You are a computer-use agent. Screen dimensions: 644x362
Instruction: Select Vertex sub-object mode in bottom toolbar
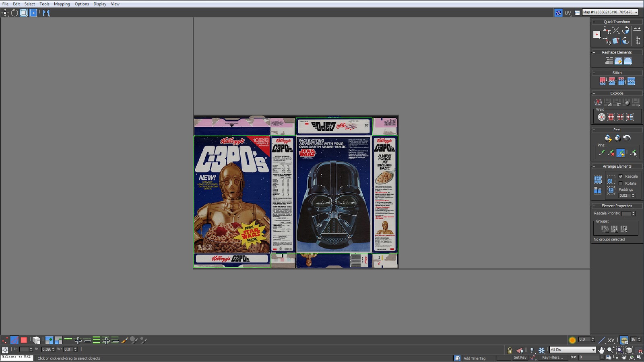(x=4, y=341)
